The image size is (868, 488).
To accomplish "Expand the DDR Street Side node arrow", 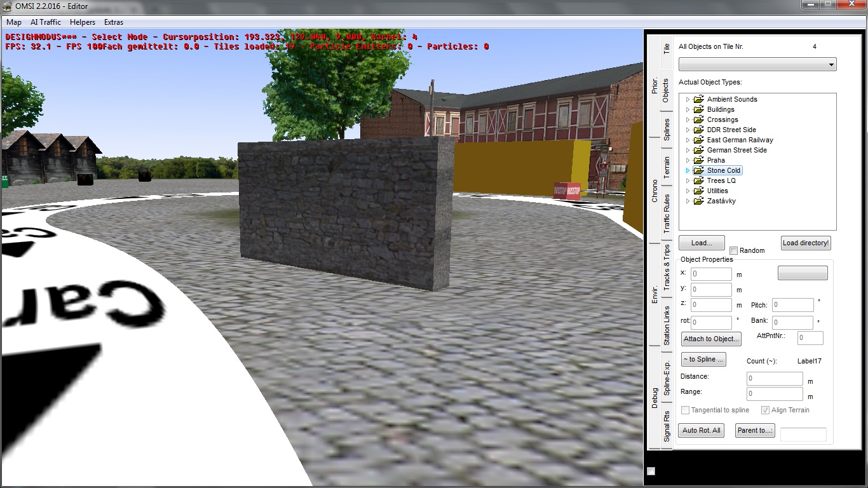I will click(x=688, y=130).
